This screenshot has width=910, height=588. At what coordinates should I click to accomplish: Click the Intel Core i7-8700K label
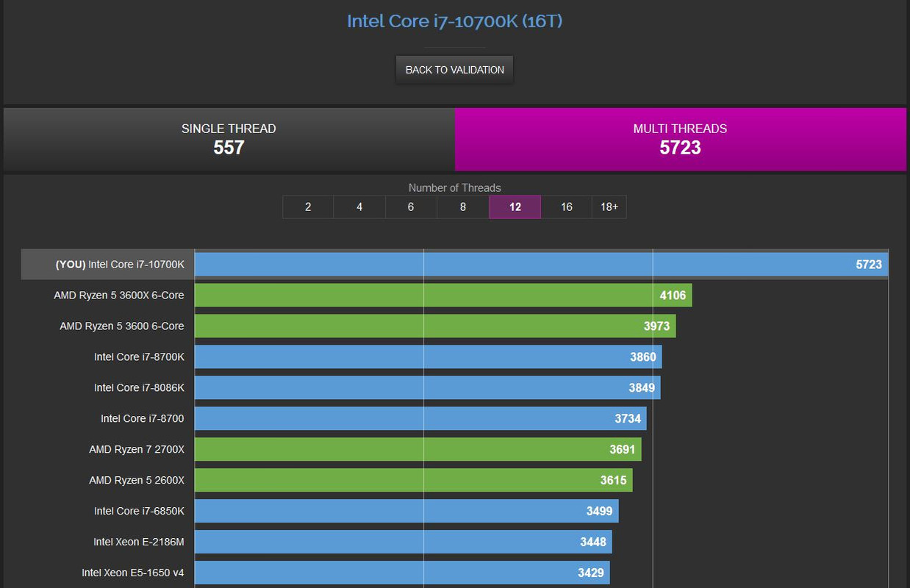click(x=139, y=357)
